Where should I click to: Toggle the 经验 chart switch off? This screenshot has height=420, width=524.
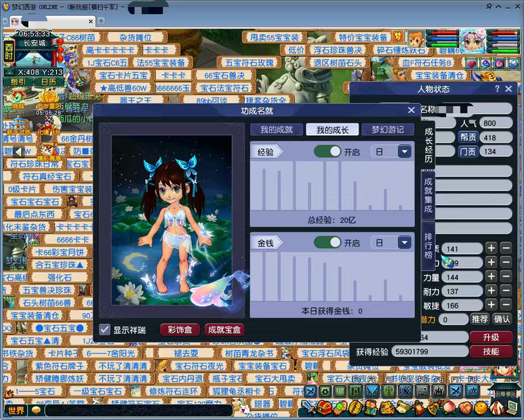tap(327, 152)
